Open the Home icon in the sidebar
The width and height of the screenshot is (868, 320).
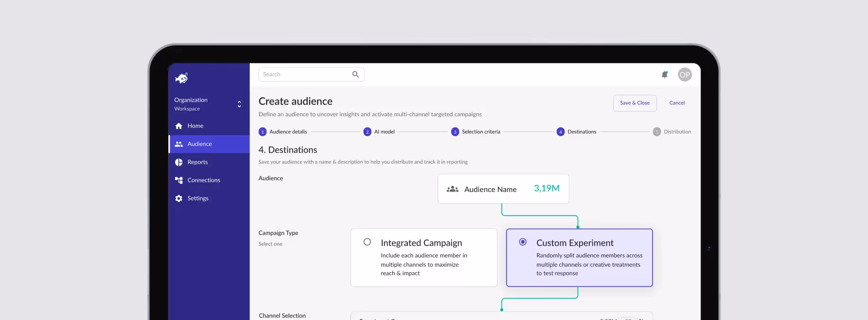[x=179, y=126]
